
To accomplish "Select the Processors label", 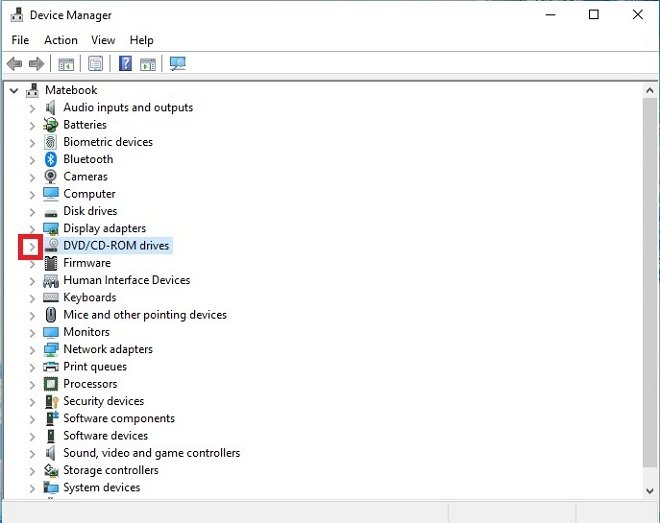I will 90,384.
